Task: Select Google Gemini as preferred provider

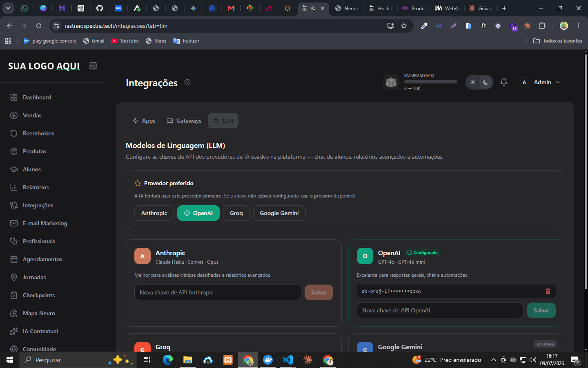Action: pos(279,213)
